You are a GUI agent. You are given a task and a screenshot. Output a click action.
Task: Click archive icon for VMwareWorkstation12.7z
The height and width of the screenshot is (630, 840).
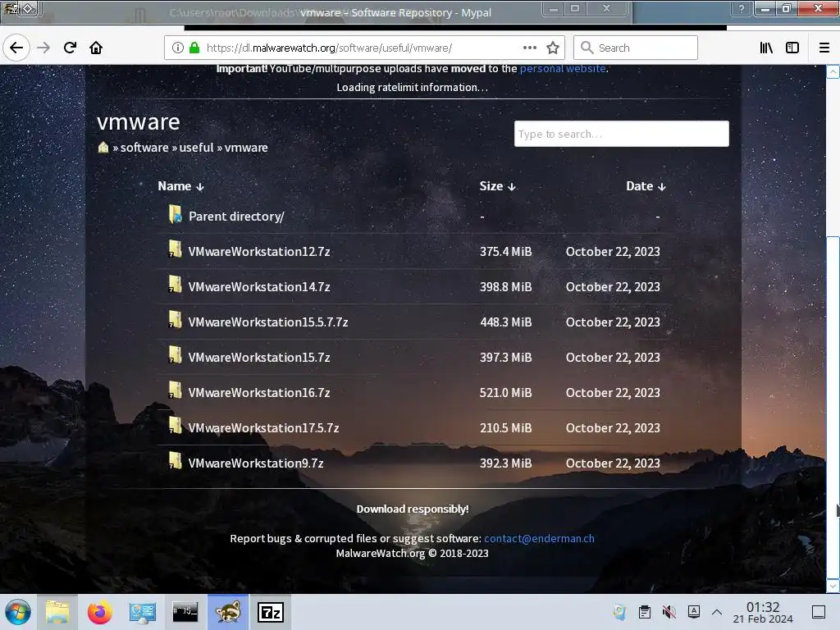pyautogui.click(x=176, y=249)
